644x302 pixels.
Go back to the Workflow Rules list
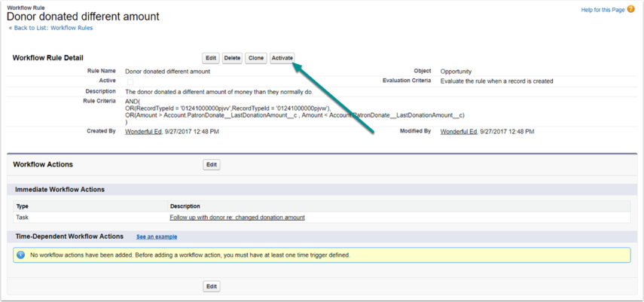coord(53,28)
